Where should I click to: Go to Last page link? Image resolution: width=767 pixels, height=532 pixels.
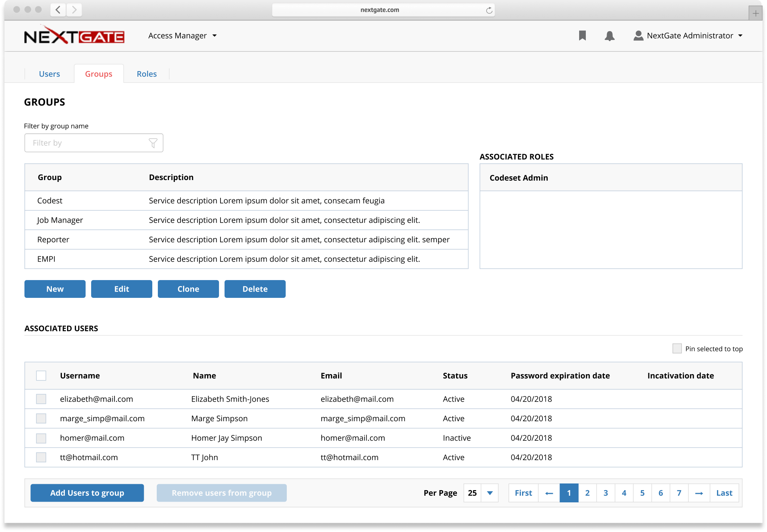coord(724,493)
